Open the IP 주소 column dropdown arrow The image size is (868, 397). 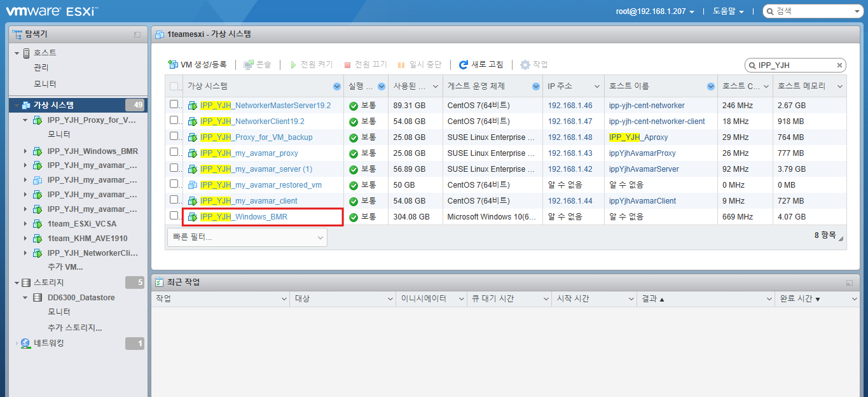597,87
